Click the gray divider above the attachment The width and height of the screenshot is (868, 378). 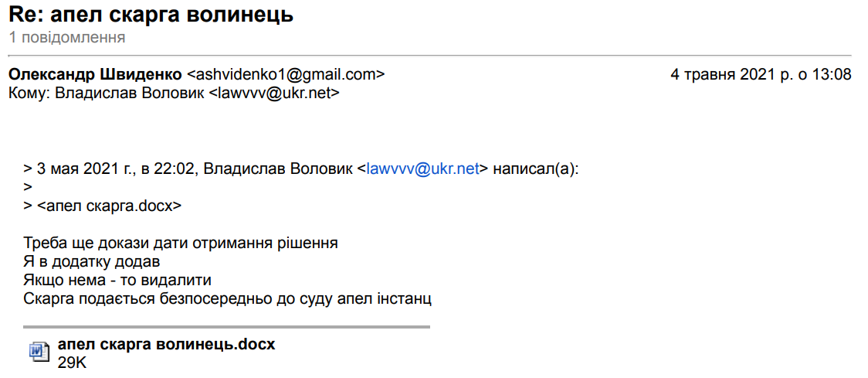[227, 327]
